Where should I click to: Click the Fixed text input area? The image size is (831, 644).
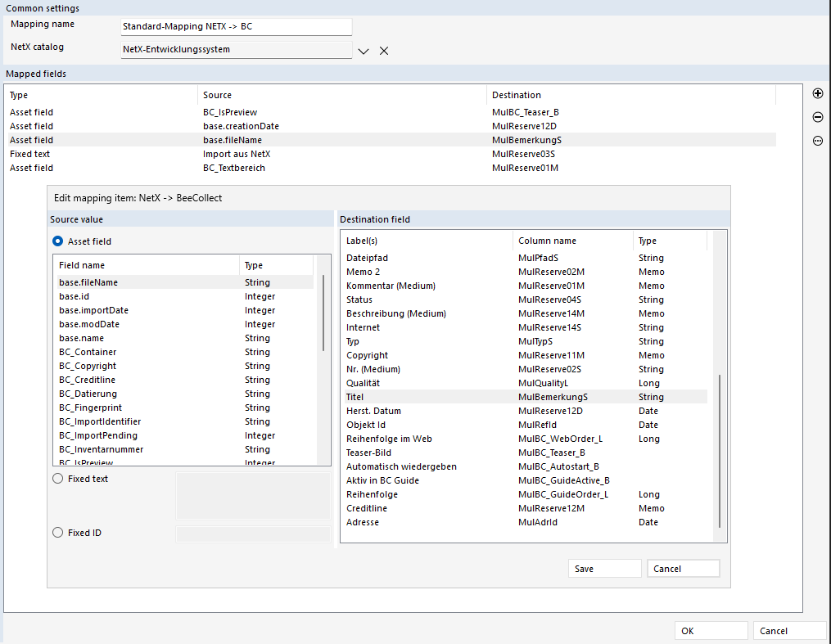252,495
